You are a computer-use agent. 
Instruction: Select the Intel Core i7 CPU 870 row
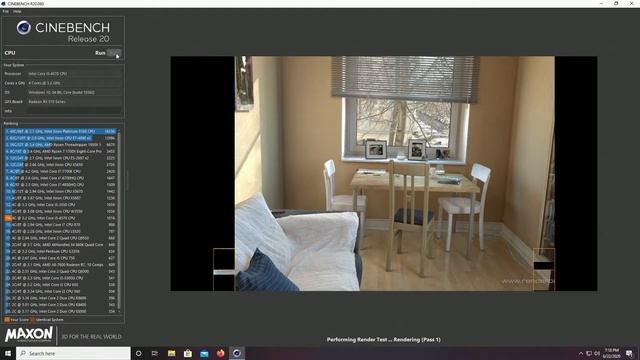pyautogui.click(x=60, y=224)
